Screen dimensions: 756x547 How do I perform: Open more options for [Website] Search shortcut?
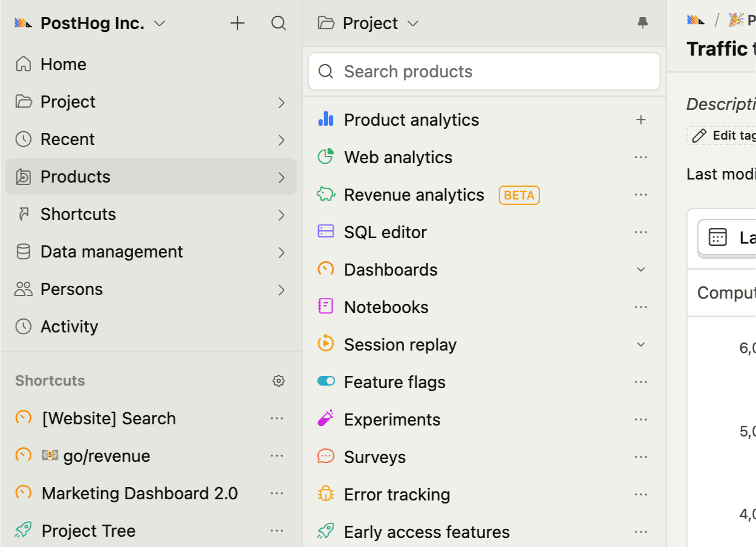(x=277, y=418)
